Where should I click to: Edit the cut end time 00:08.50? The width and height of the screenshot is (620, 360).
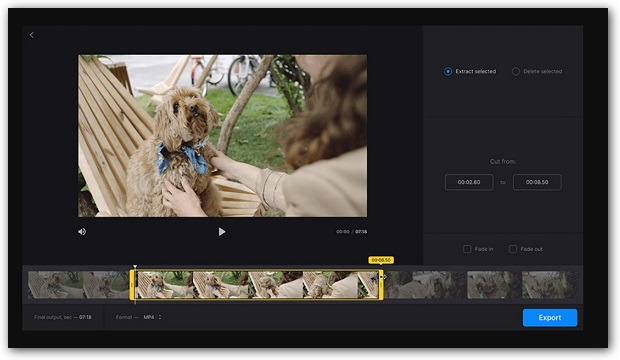coord(537,182)
